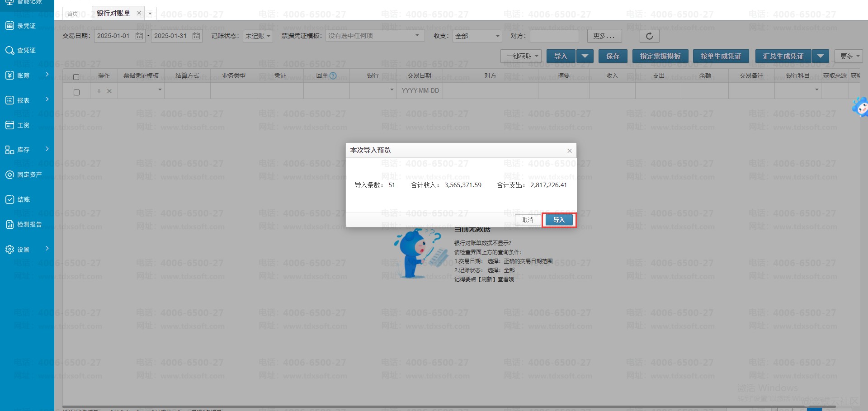Open 查凭证 from the sidebar
This screenshot has height=411, width=868.
[26, 50]
